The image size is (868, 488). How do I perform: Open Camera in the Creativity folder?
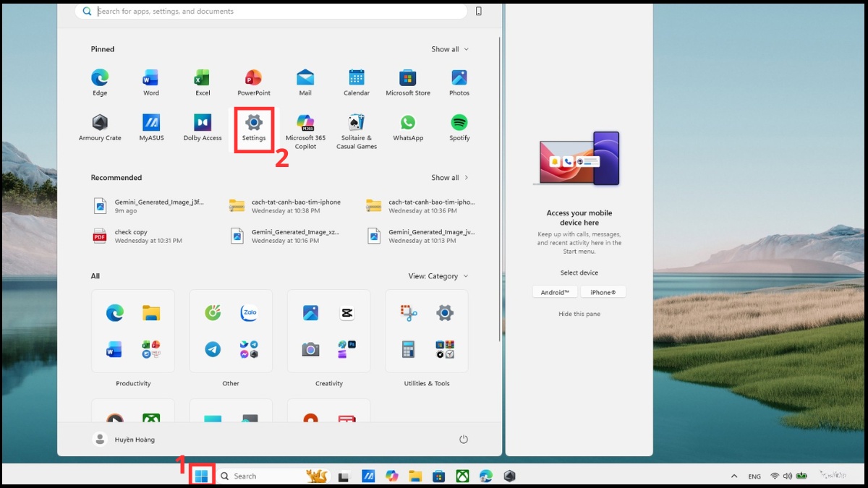click(x=310, y=350)
